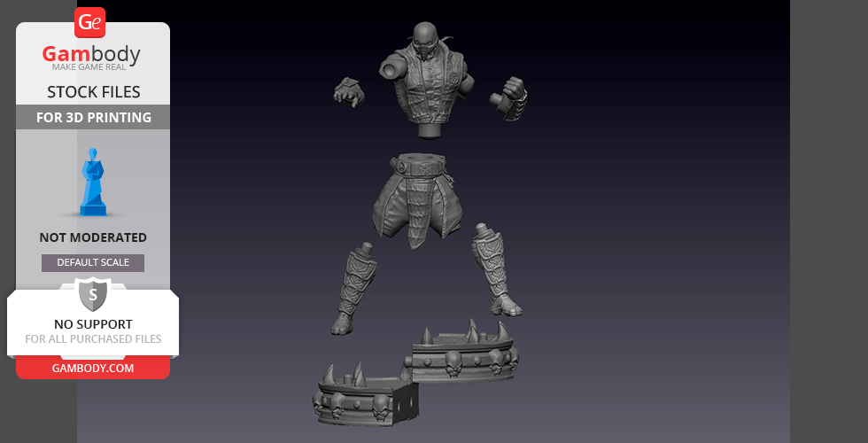The height and width of the screenshot is (443, 868).
Task: Select the open left hand model part
Action: coord(349,90)
